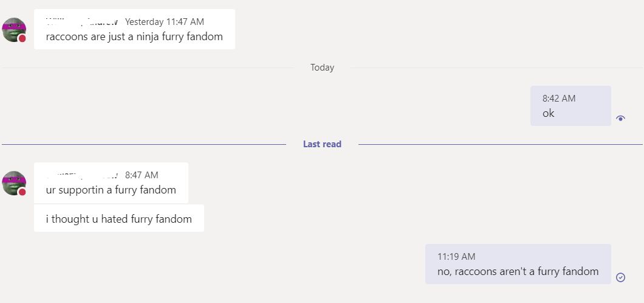
Task: Click the red status badge on yesterday's avatar
Action: click(x=22, y=38)
